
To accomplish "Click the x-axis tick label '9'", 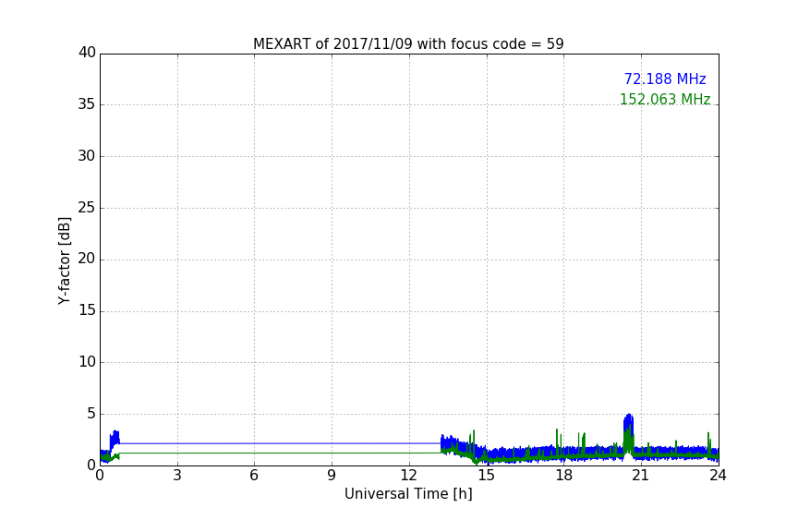I will click(x=332, y=476).
